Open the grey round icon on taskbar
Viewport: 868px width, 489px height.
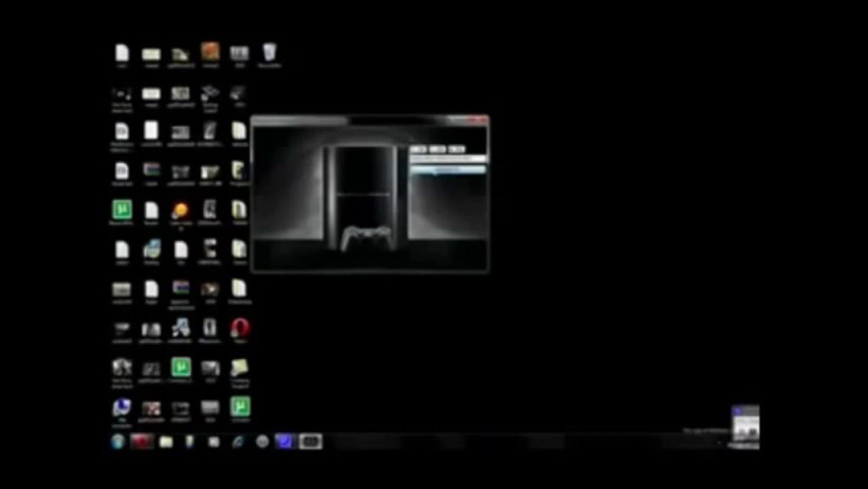click(262, 441)
